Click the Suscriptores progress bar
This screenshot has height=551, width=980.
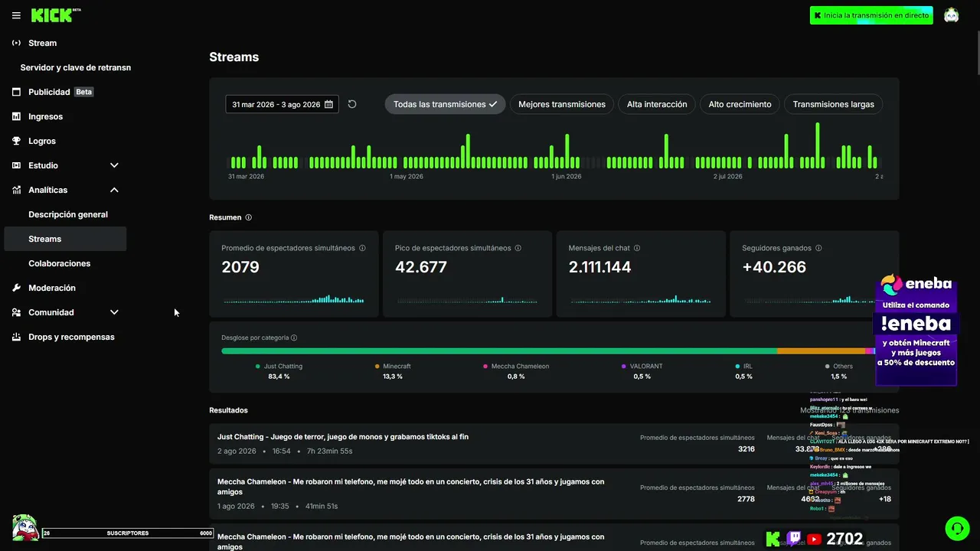point(128,533)
